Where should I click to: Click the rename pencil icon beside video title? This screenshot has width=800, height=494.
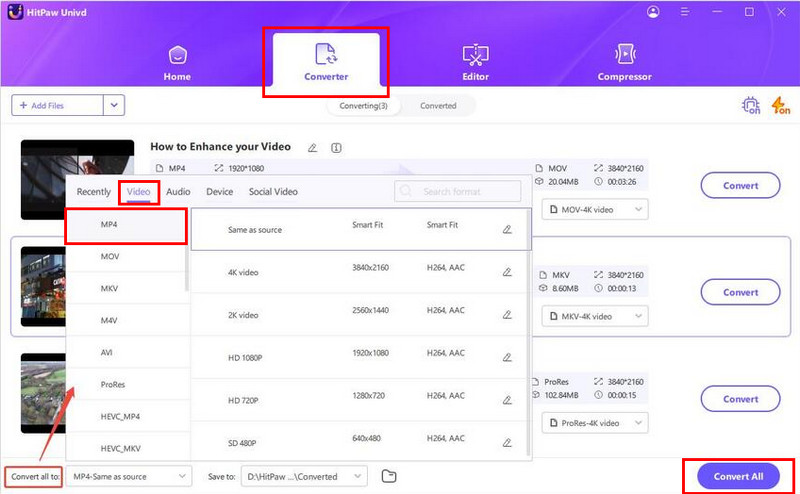[x=312, y=147]
